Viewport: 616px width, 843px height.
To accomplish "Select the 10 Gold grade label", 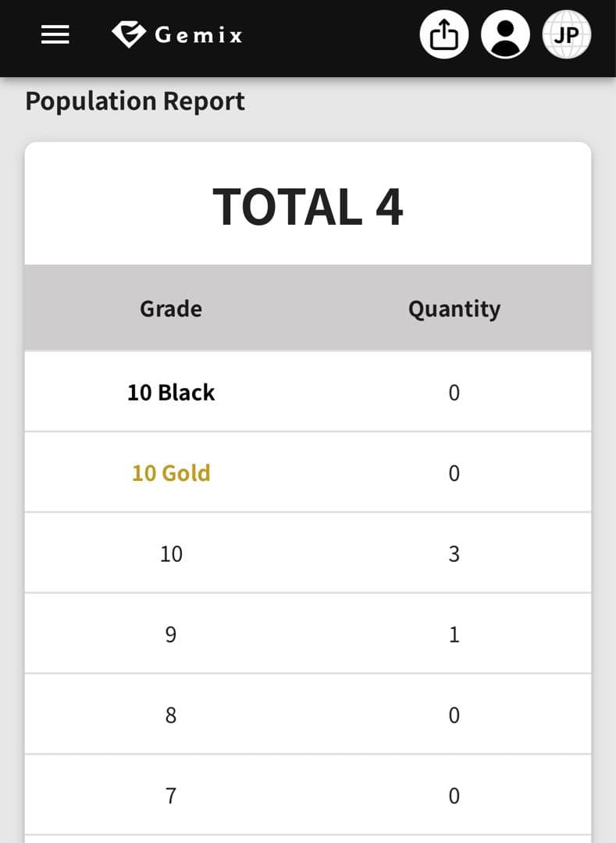I will point(171,473).
